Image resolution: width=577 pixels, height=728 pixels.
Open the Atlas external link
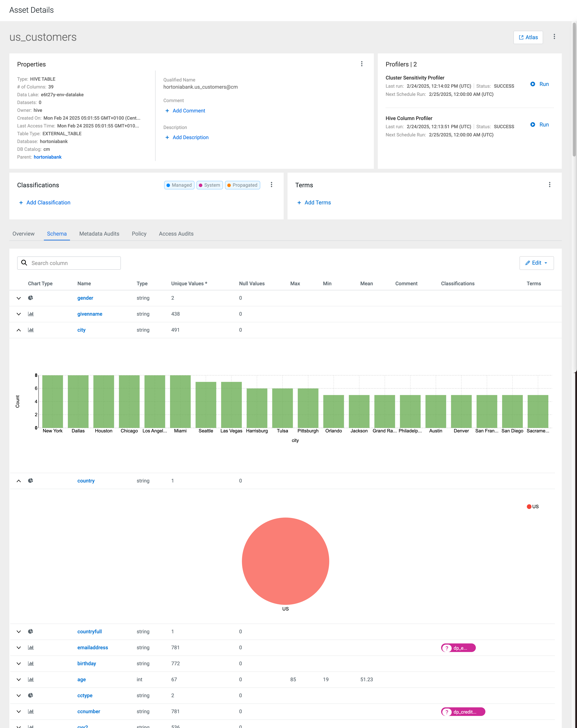click(528, 37)
